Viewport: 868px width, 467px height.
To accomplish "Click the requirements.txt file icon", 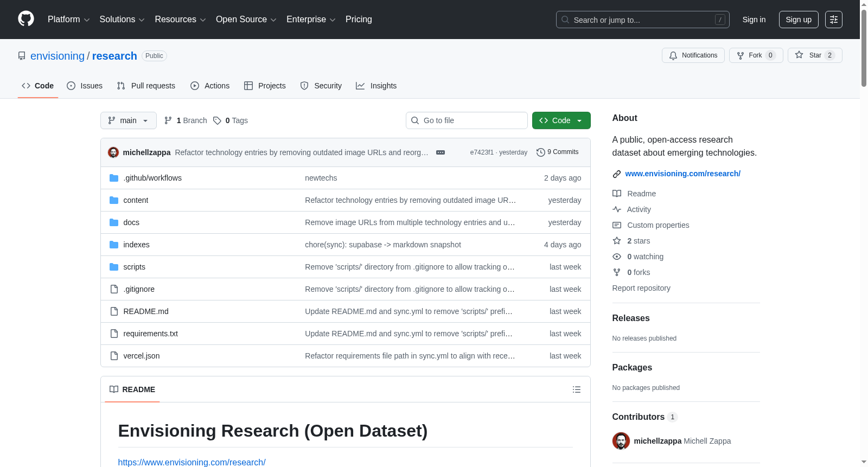I will pyautogui.click(x=114, y=334).
